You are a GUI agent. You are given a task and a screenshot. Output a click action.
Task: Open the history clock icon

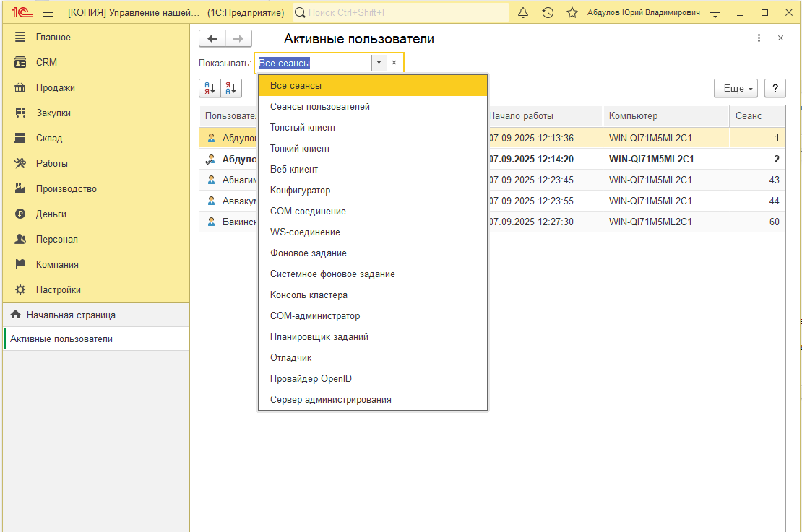coord(548,13)
